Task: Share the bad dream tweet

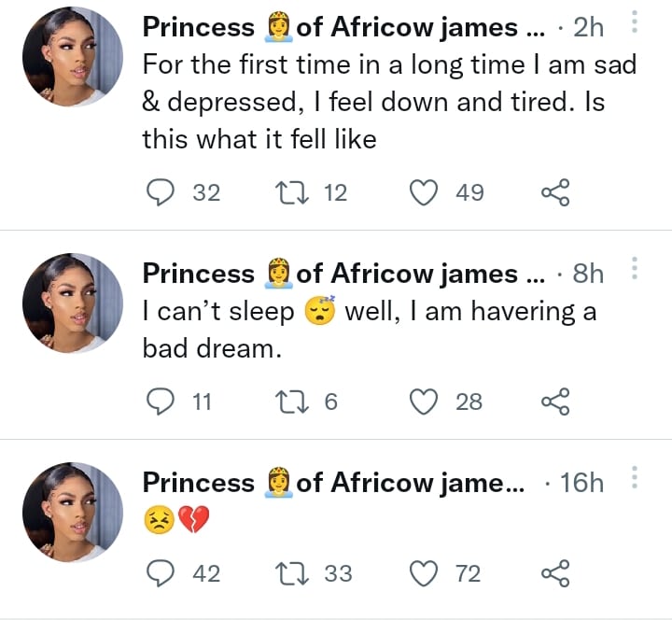Action: pyautogui.click(x=554, y=402)
